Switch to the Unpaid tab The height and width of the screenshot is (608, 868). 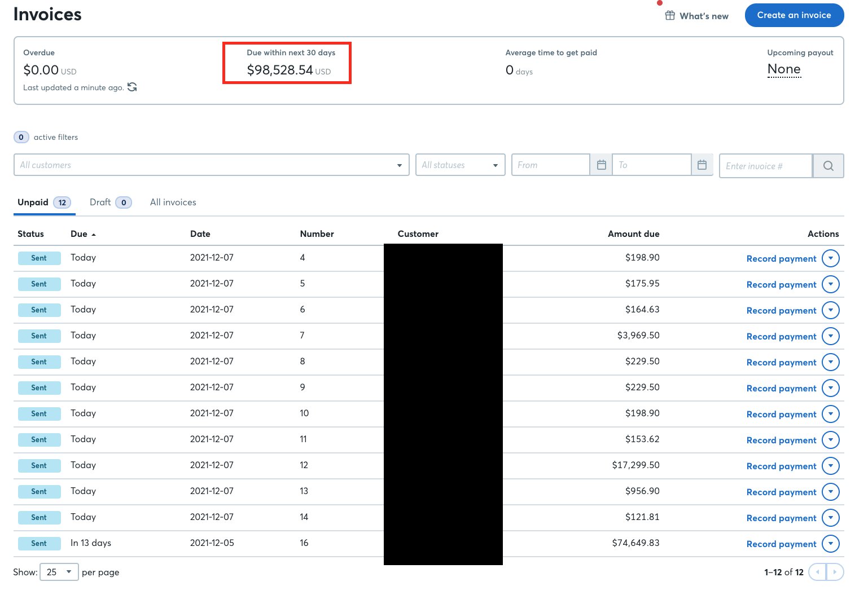(44, 202)
